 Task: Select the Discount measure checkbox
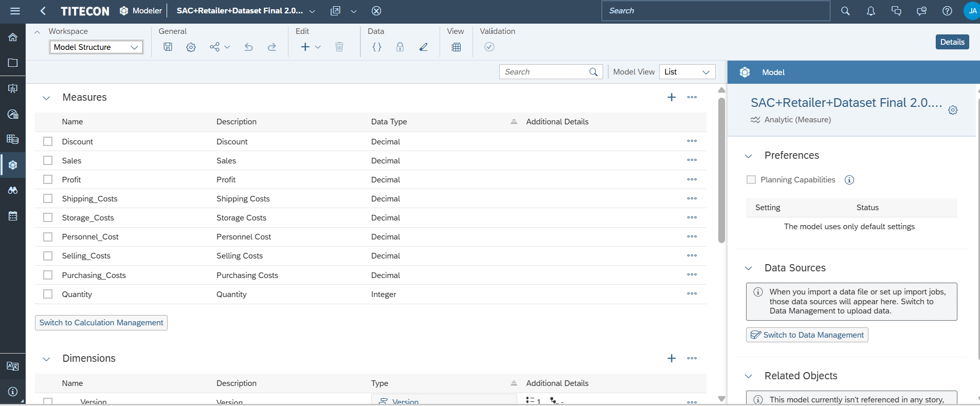48,141
